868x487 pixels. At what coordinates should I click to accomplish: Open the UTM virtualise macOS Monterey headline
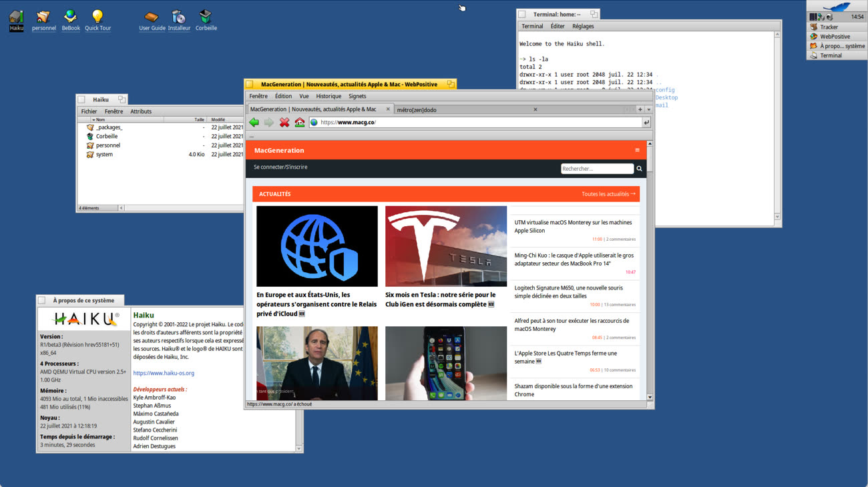(x=573, y=226)
